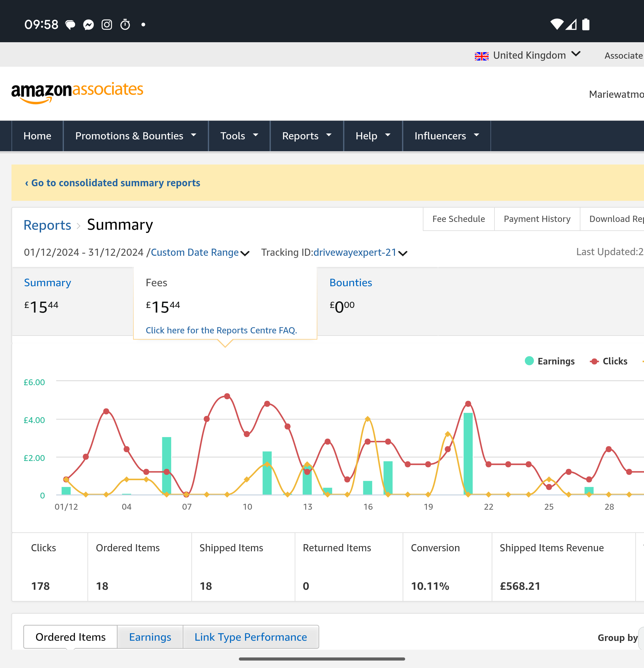The image size is (644, 668).
Task: Switch to the Earnings tab
Action: pos(150,637)
